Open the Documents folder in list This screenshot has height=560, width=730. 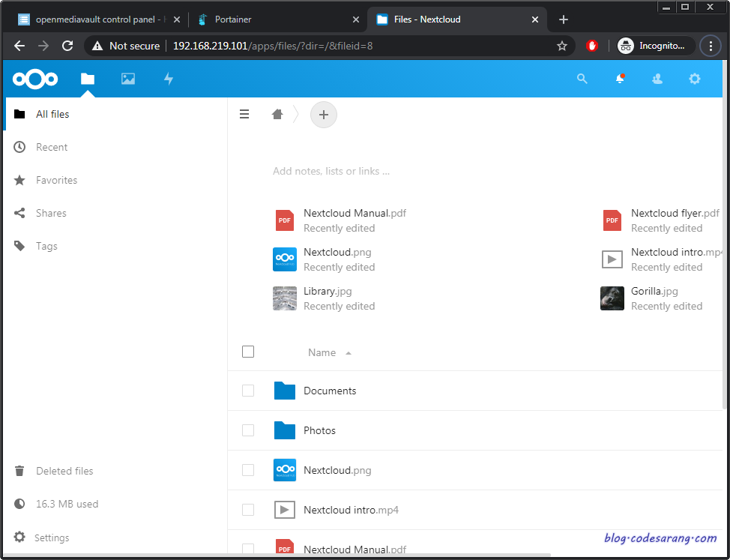click(x=330, y=391)
